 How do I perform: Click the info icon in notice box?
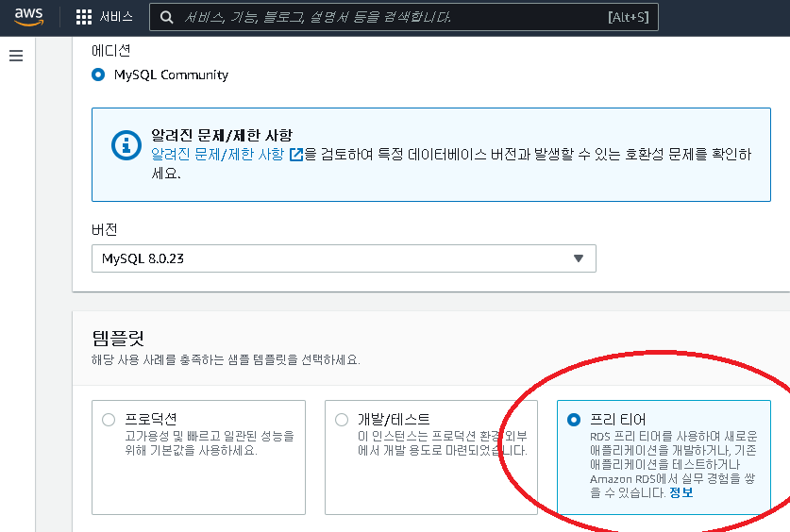tap(126, 145)
